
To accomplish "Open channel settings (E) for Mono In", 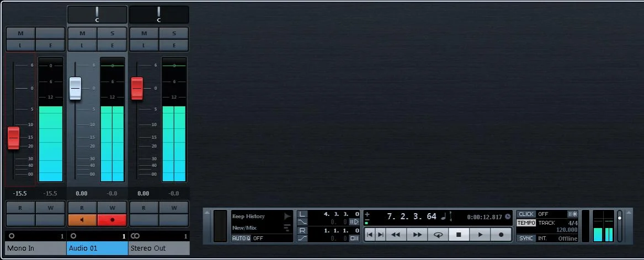I will point(51,45).
